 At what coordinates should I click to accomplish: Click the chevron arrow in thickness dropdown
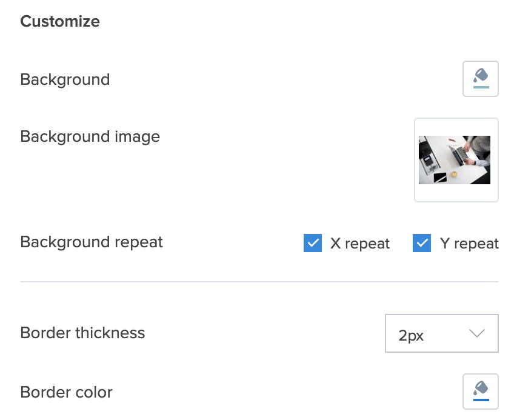tap(477, 333)
